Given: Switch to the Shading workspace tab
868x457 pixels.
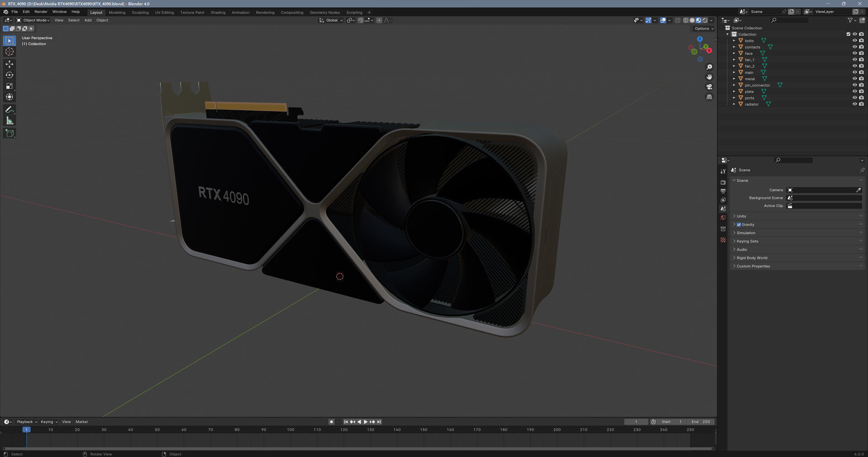Looking at the screenshot, I should pos(218,13).
